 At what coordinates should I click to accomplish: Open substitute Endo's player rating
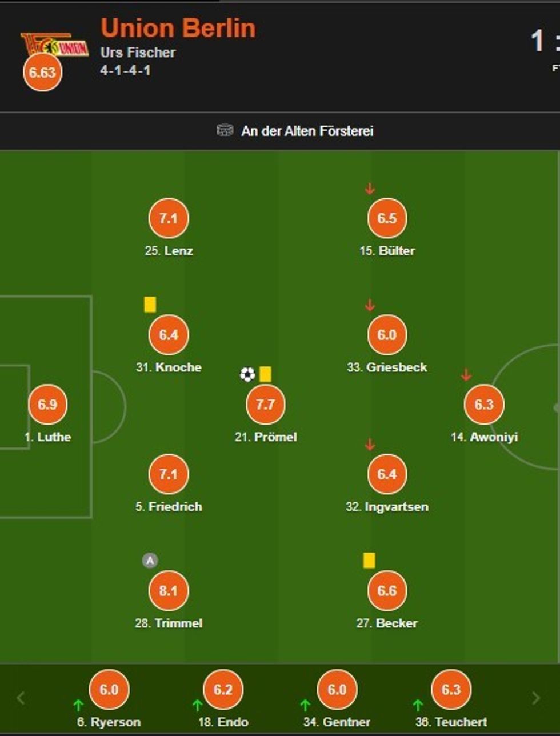[223, 690]
